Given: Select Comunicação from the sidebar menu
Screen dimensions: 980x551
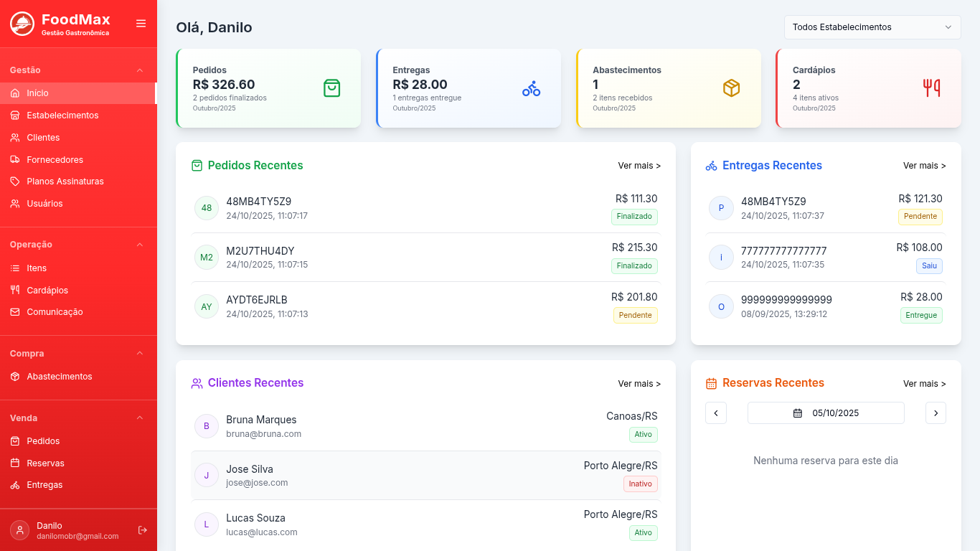Looking at the screenshot, I should pyautogui.click(x=55, y=312).
